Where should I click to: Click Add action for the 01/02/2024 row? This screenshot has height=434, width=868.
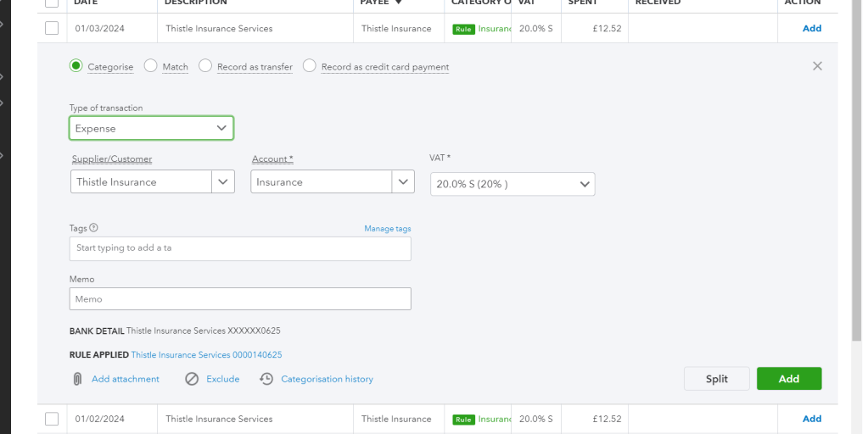[811, 419]
